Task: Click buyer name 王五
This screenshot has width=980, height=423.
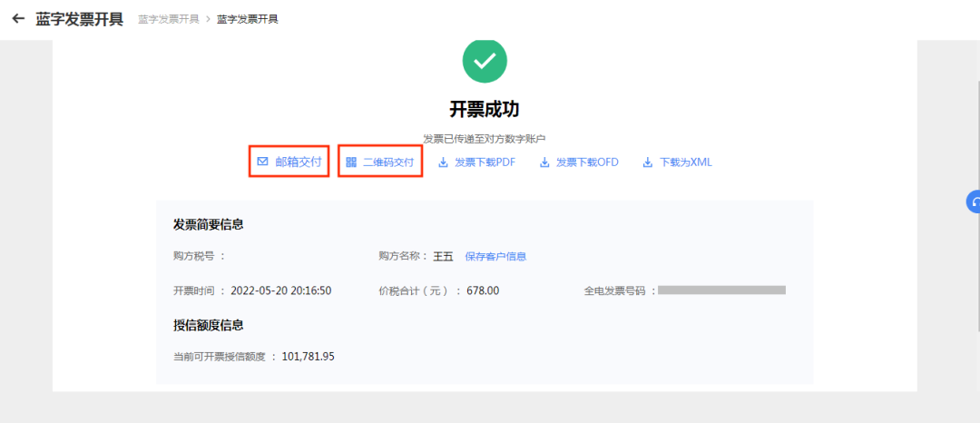Action: pos(443,256)
